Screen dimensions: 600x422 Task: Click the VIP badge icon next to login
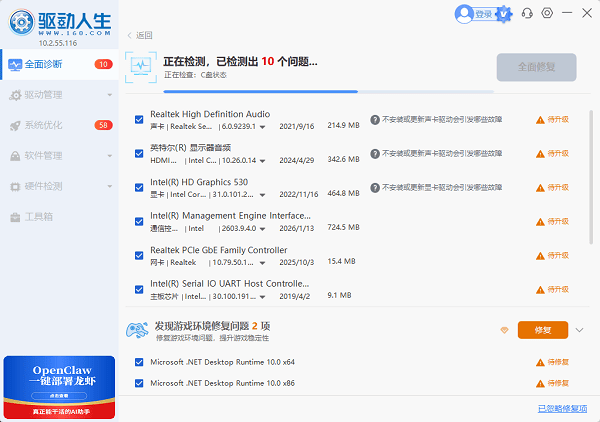pos(504,15)
